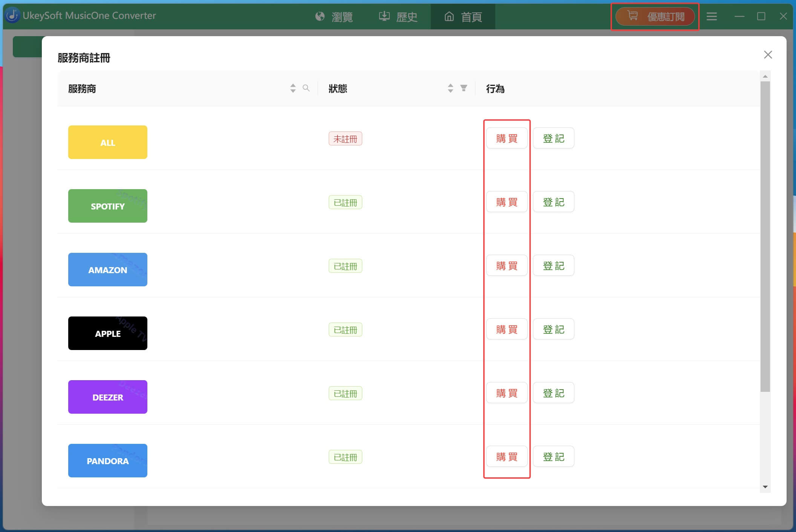Click 購買 in the ALL row
Image resolution: width=796 pixels, height=532 pixels.
click(507, 138)
